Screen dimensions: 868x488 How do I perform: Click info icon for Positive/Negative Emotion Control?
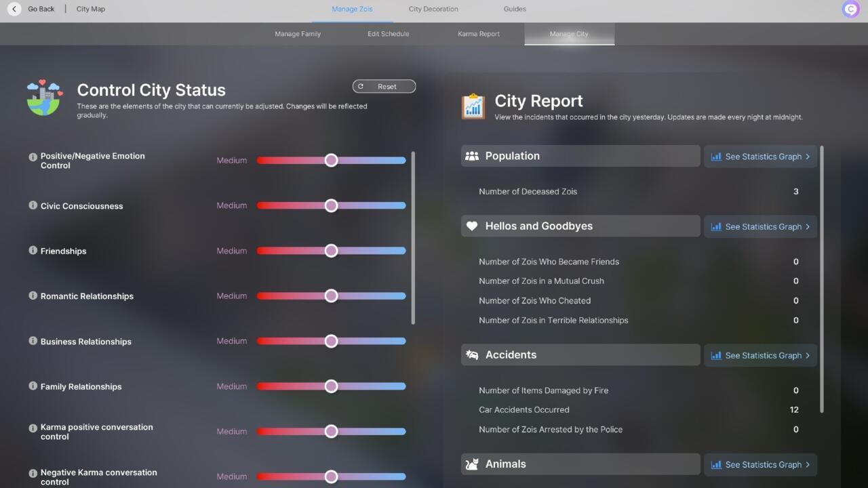pyautogui.click(x=33, y=157)
